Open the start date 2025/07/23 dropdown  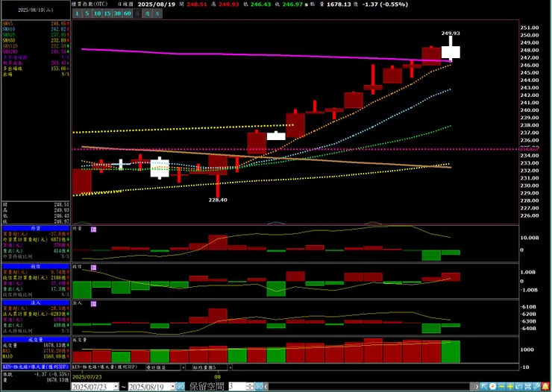click(x=116, y=387)
